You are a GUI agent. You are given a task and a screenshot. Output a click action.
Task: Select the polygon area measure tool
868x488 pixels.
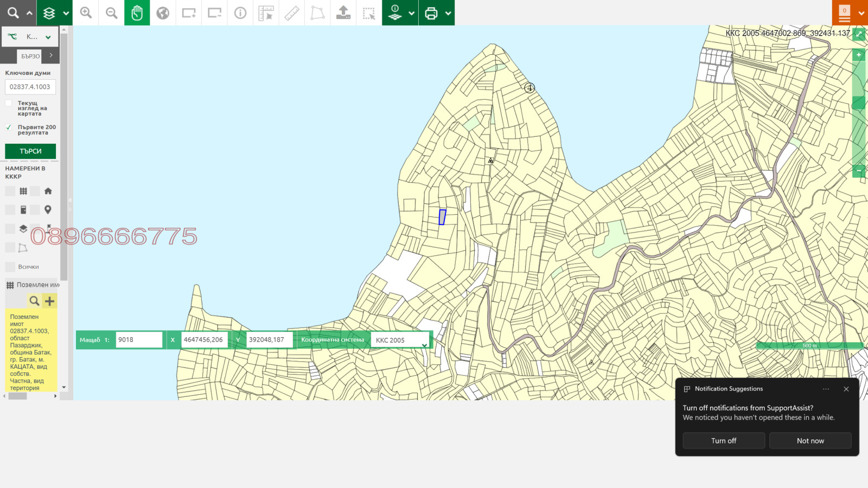pyautogui.click(x=317, y=12)
